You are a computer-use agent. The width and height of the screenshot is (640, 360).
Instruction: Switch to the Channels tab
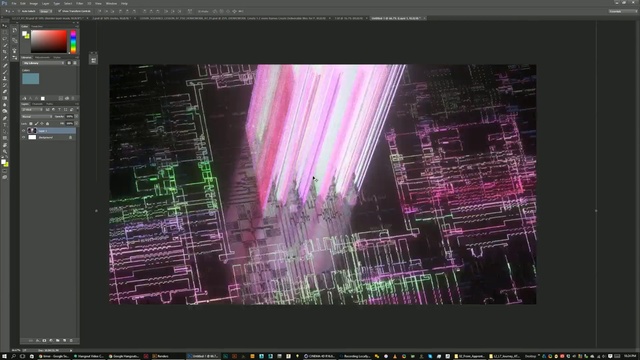point(38,104)
